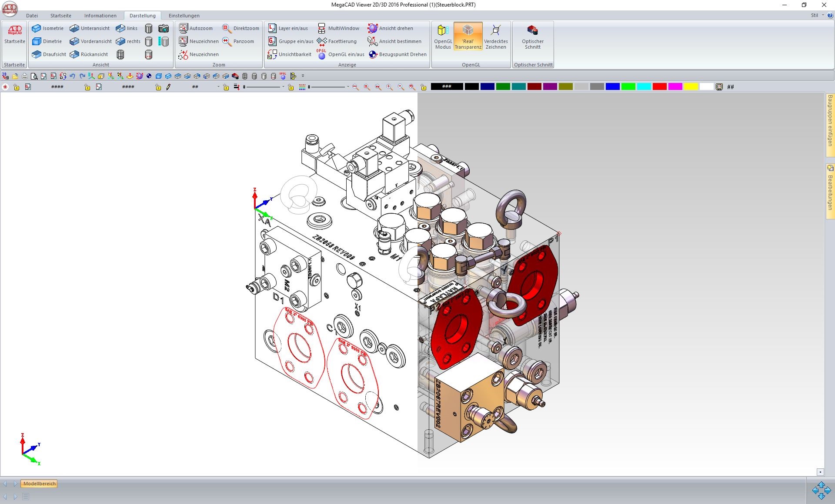Pick the cyan color swatch
The image size is (835, 504).
[x=644, y=87]
